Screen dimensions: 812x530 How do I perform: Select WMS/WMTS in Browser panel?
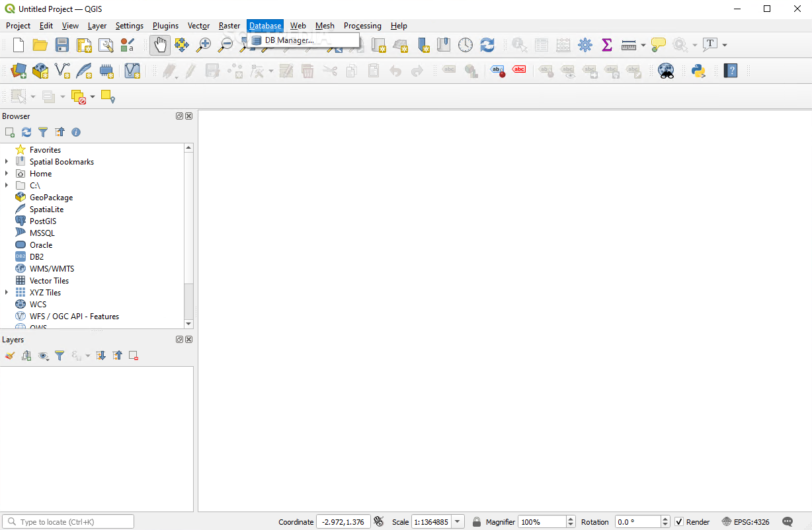(52, 268)
